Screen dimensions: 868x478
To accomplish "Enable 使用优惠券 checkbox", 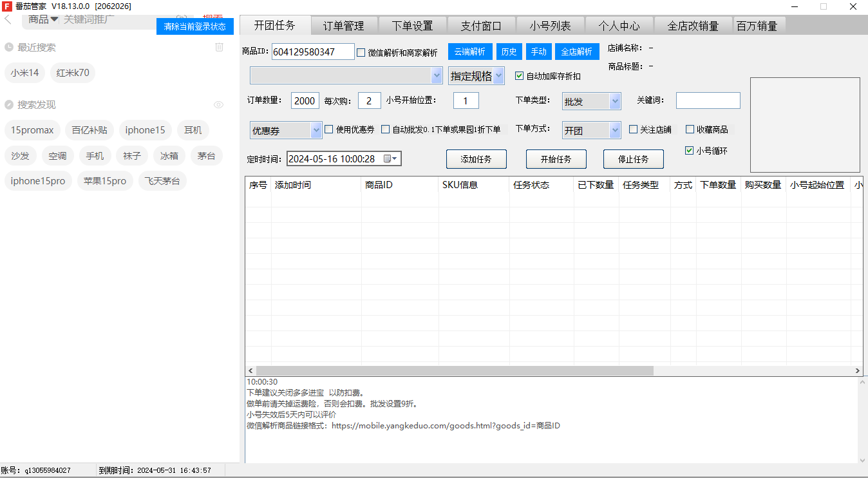I will point(329,129).
